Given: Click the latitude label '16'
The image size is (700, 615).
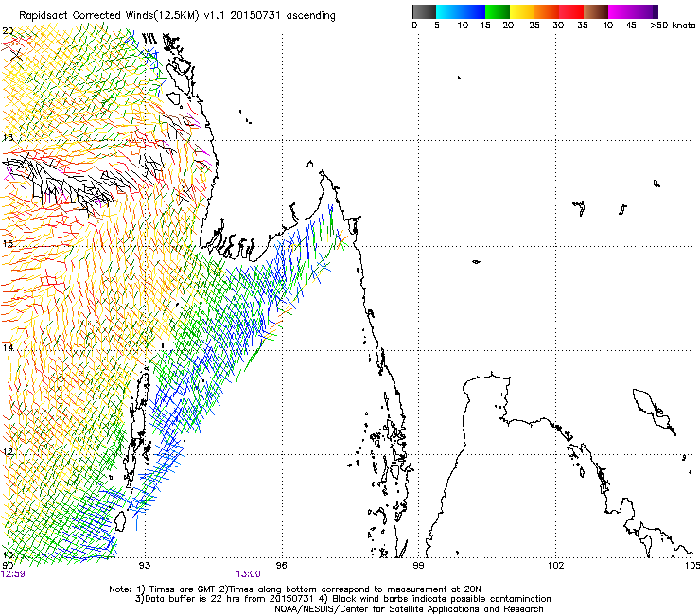Looking at the screenshot, I should point(8,243).
